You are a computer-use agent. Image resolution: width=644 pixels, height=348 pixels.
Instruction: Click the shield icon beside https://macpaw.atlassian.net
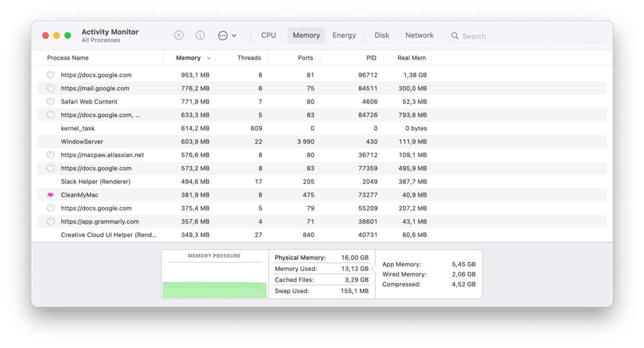tap(51, 155)
